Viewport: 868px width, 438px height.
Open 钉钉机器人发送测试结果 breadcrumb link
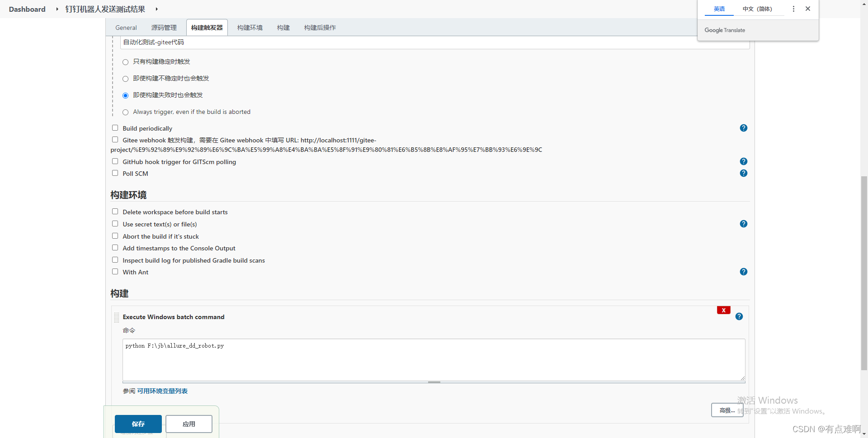(105, 9)
